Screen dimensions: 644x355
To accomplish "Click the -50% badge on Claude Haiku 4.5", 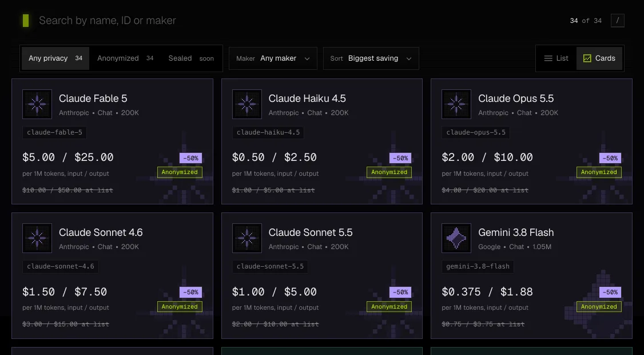I will point(400,158).
